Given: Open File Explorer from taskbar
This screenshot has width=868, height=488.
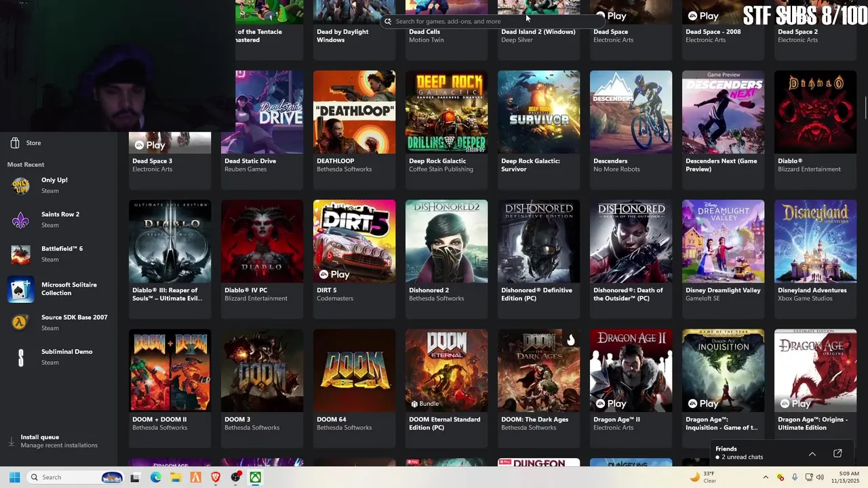Looking at the screenshot, I should 176,477.
